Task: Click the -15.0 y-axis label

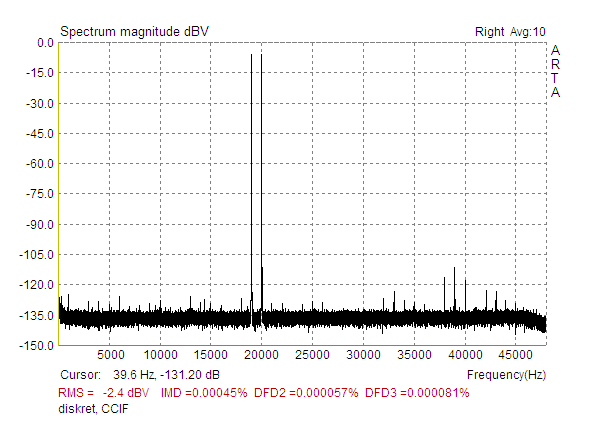Action: [40, 73]
